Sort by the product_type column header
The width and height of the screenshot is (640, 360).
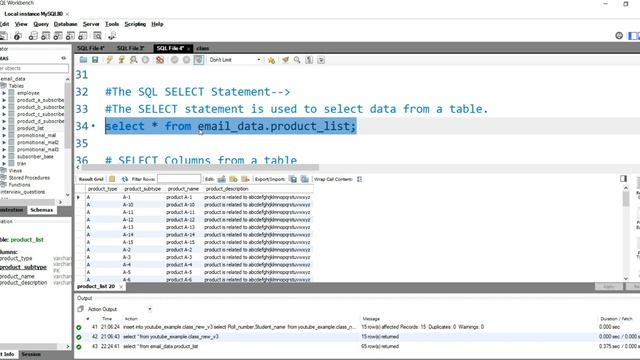tap(102, 189)
